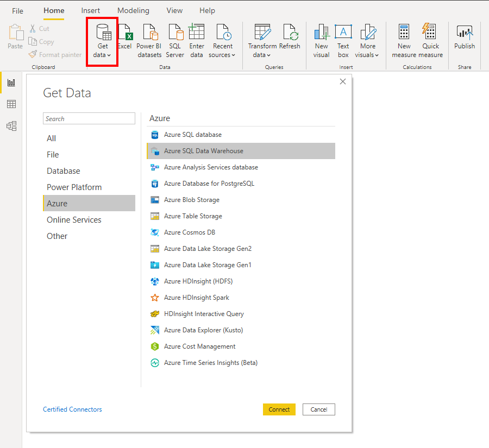
Task: Select Azure Table Storage connector
Action: [241, 216]
